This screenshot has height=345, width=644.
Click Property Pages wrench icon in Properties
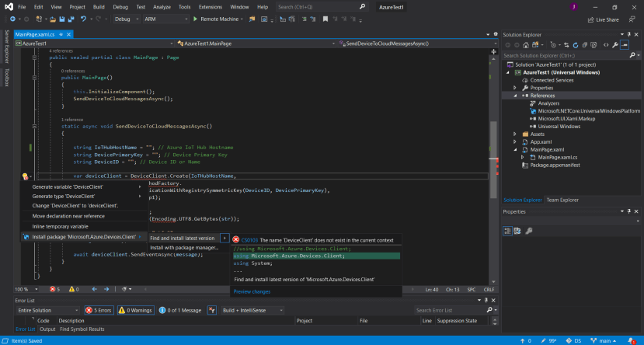pos(529,231)
